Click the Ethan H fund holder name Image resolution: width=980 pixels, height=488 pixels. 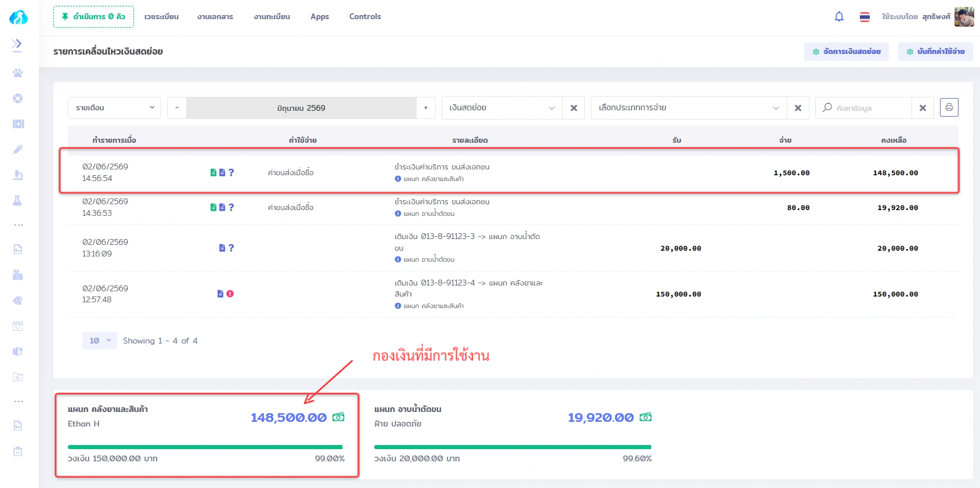tap(84, 424)
